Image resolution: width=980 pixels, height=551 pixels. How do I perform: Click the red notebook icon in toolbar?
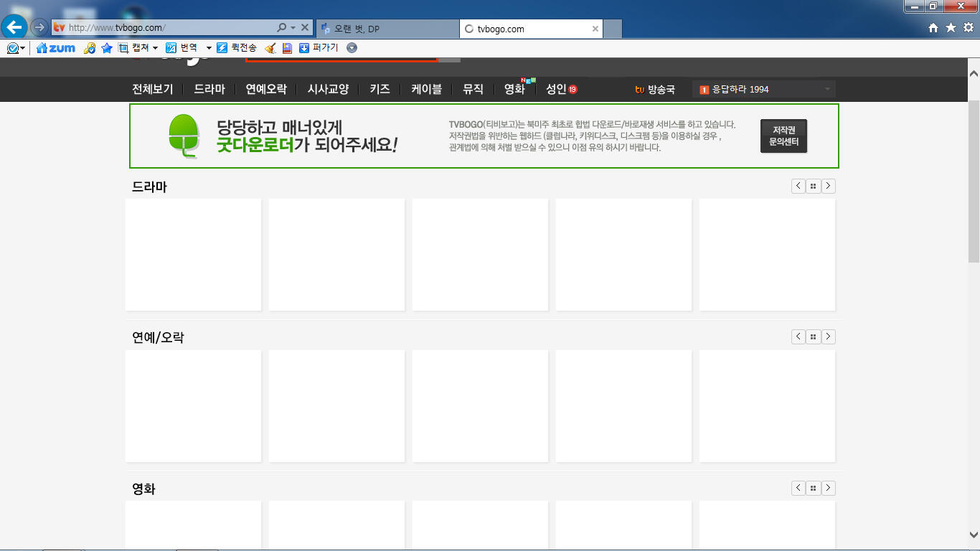pyautogui.click(x=287, y=48)
